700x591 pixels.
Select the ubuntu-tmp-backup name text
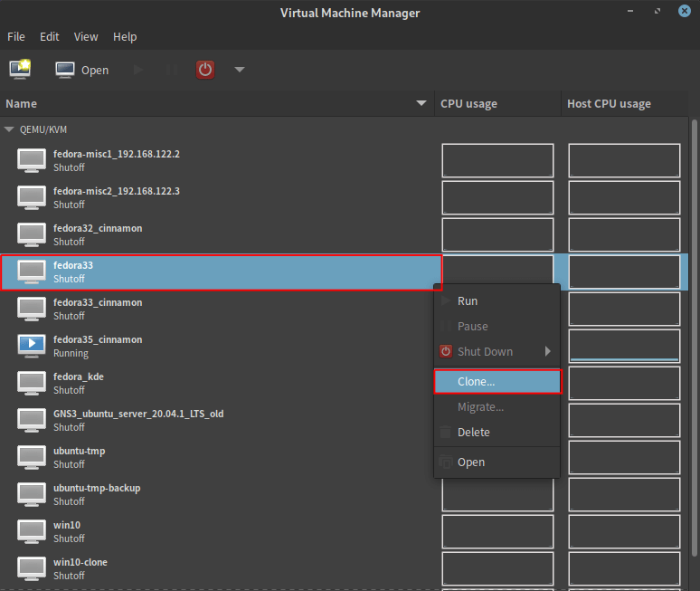point(97,488)
